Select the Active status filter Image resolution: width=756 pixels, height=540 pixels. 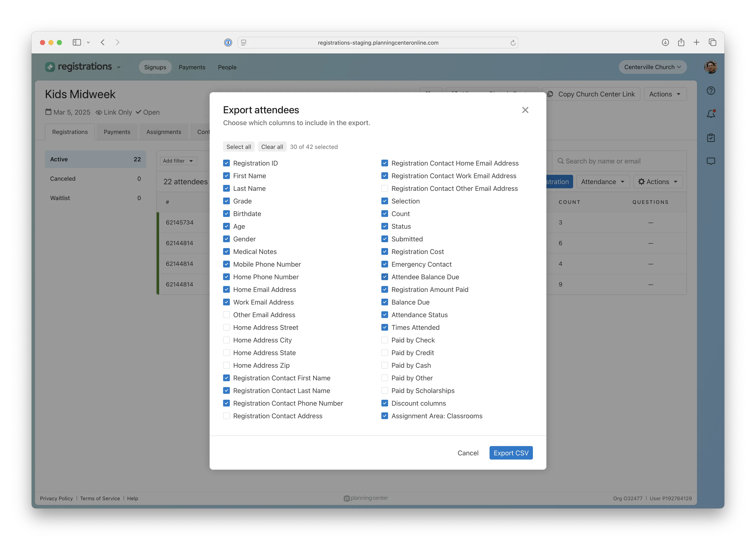[x=95, y=159]
